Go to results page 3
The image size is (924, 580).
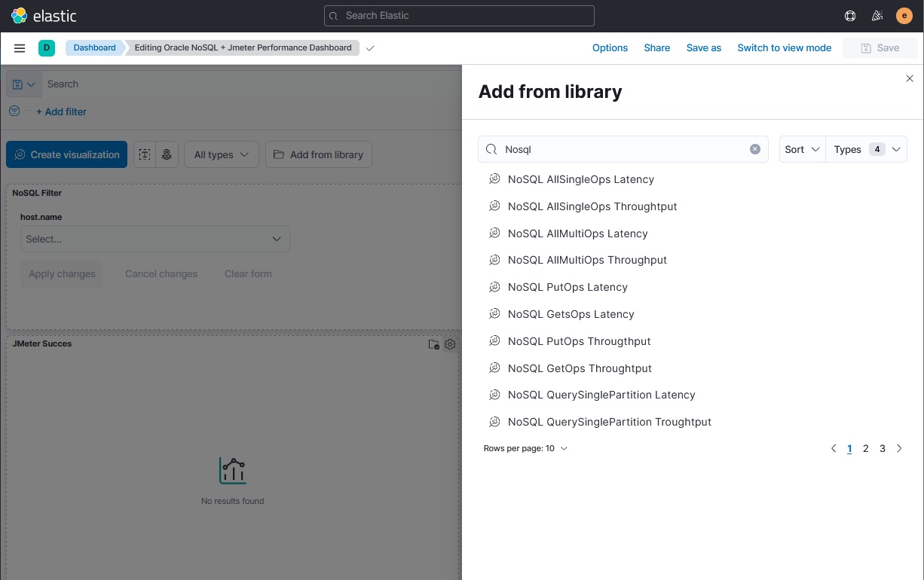coord(883,448)
